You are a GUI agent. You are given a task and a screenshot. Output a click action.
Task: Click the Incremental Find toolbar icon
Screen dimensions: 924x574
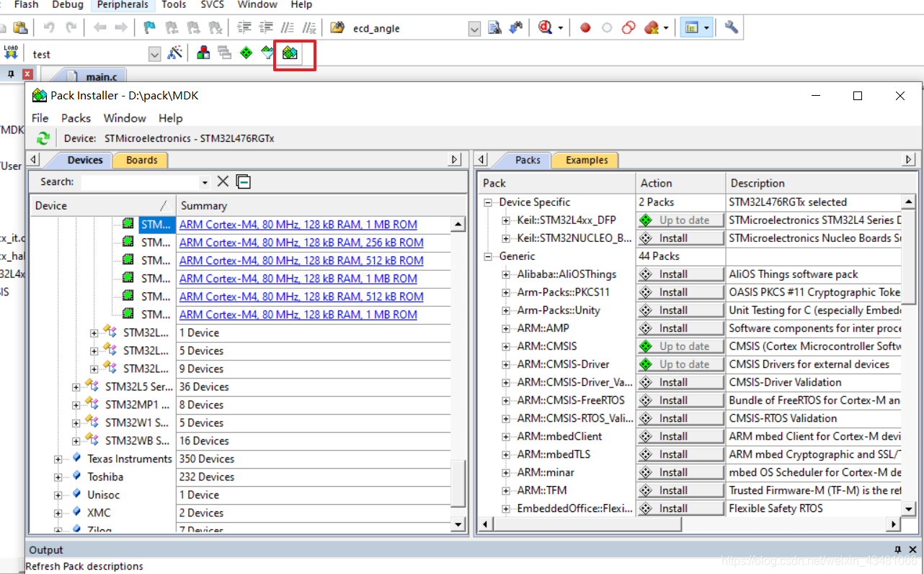515,28
